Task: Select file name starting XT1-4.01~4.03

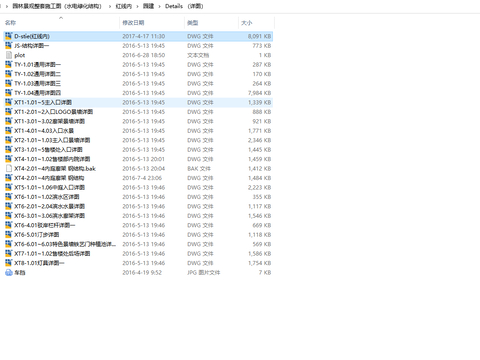Action: [x=44, y=130]
